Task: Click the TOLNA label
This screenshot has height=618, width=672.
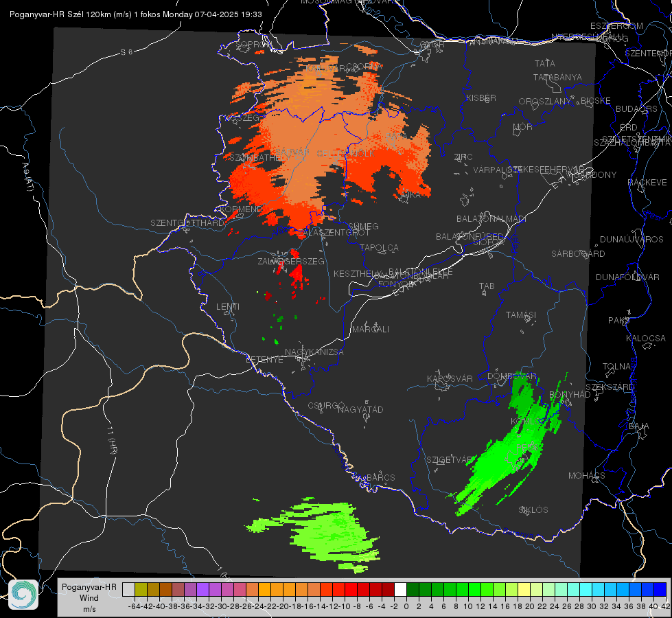Action: [x=616, y=366]
